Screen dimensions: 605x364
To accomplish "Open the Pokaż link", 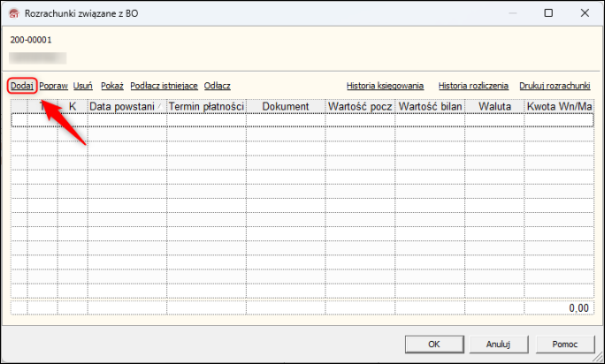I will click(x=112, y=86).
